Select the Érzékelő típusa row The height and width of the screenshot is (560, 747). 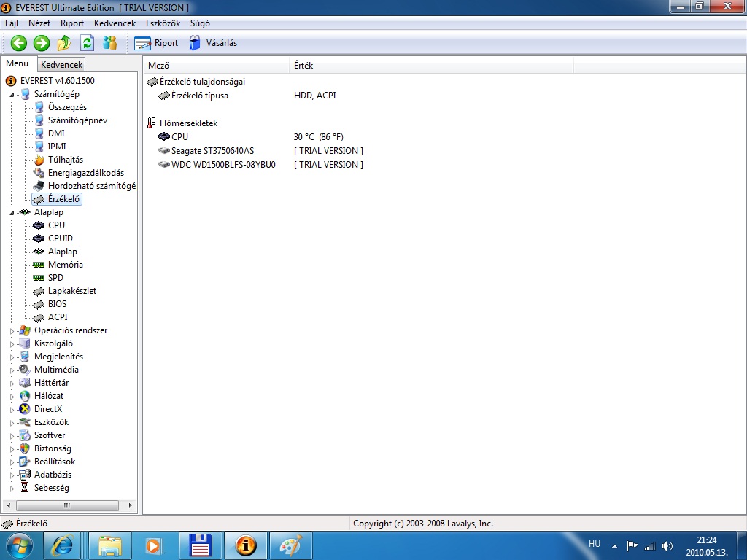pyautogui.click(x=444, y=96)
